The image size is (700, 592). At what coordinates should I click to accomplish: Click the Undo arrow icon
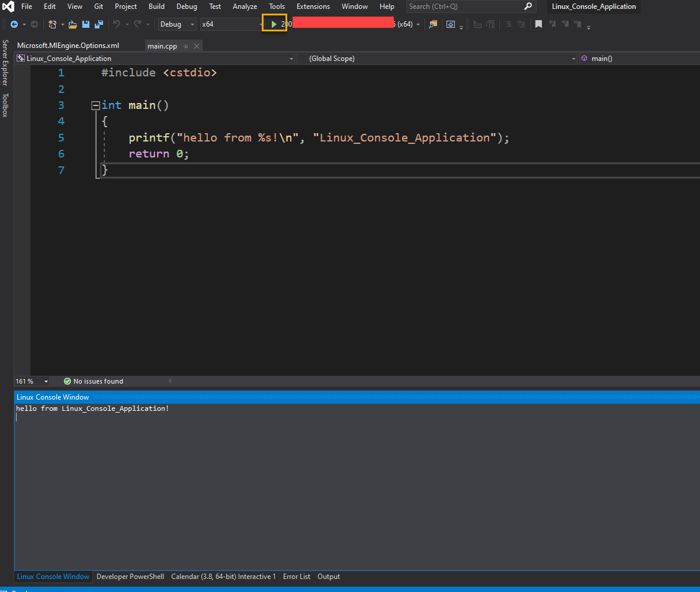(117, 24)
